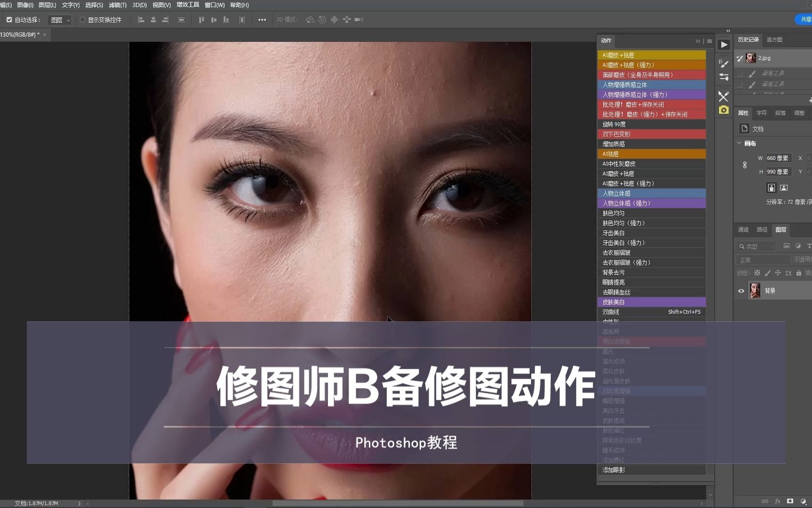Image resolution: width=812 pixels, height=508 pixels.
Task: Open the 滤镜 menu
Action: coord(117,5)
